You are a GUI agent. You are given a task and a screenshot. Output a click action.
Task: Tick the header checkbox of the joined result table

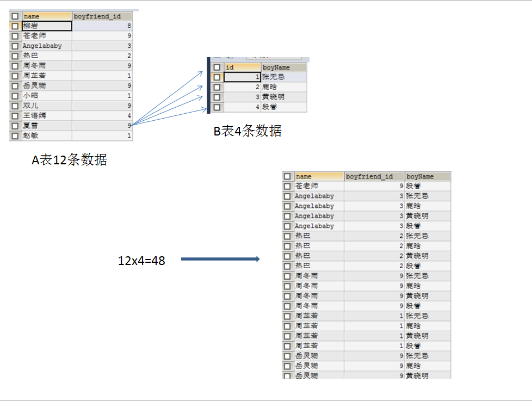(x=287, y=176)
